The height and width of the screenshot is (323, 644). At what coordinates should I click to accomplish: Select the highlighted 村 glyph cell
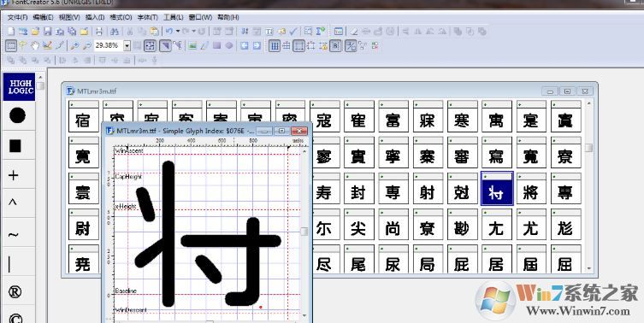coord(497,188)
